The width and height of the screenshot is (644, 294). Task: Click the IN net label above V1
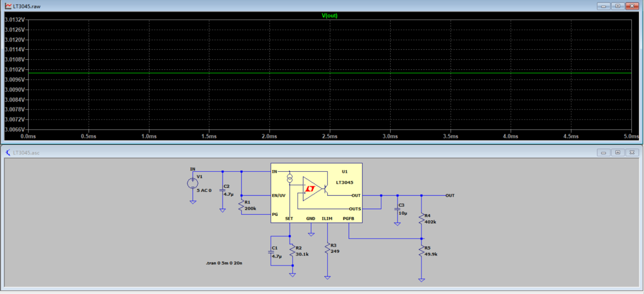193,169
